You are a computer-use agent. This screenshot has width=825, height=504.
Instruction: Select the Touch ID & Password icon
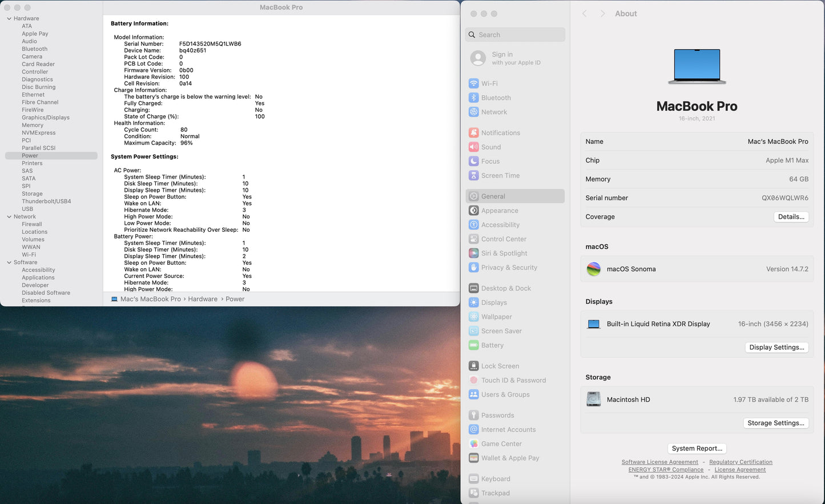click(473, 380)
